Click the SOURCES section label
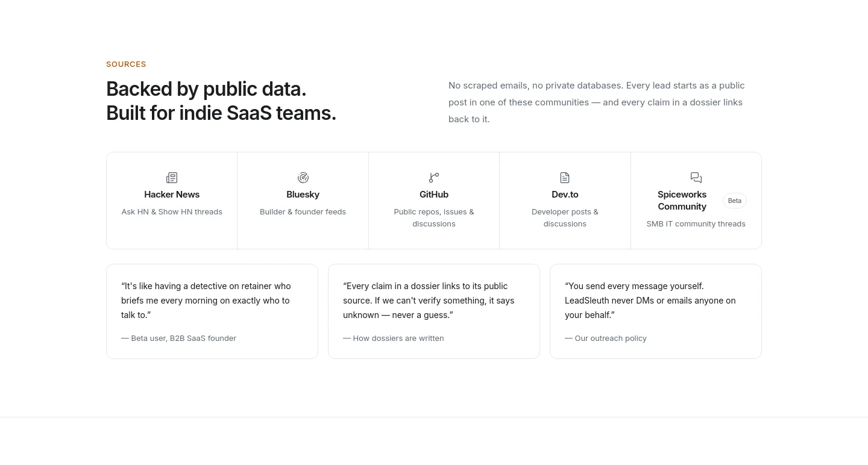The image size is (868, 465). click(126, 64)
